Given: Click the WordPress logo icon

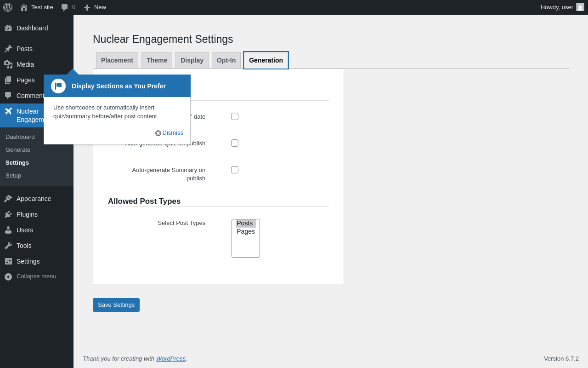Looking at the screenshot, I should coord(8,7).
